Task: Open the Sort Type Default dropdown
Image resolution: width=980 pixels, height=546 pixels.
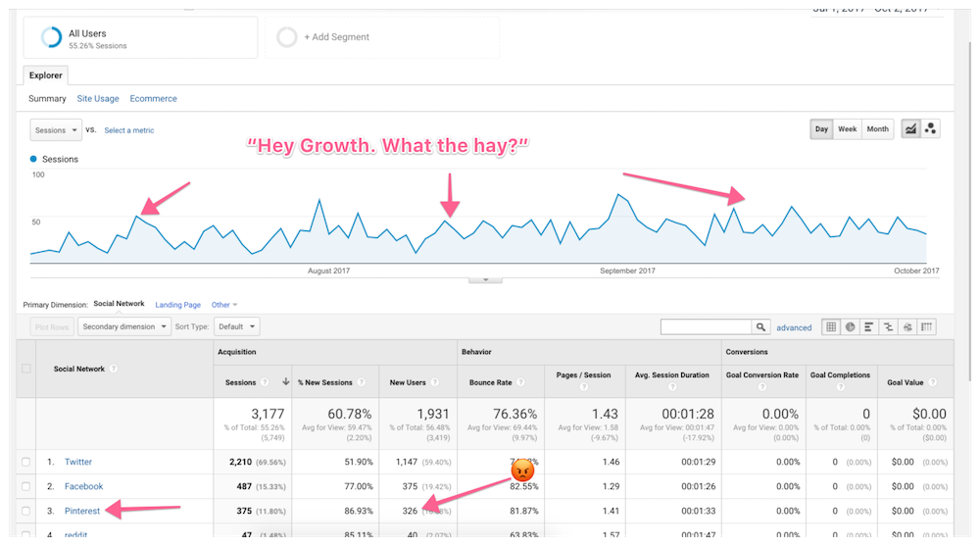Action: [x=237, y=326]
